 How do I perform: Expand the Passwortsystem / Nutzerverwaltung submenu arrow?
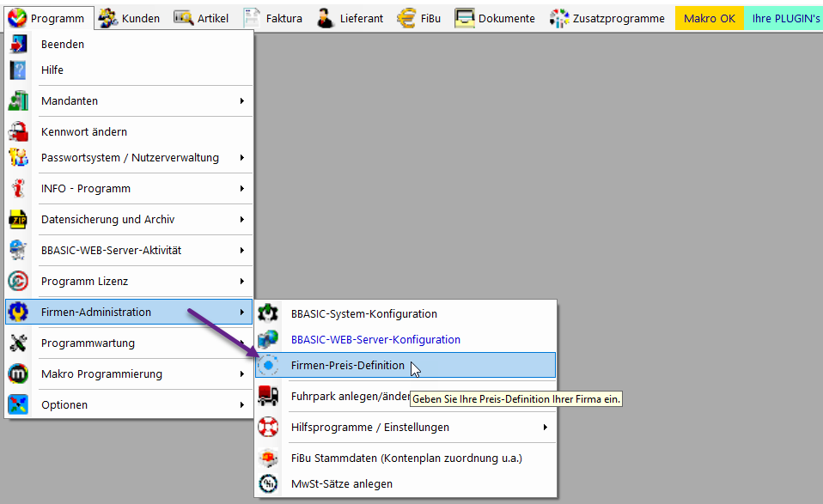coord(242,157)
